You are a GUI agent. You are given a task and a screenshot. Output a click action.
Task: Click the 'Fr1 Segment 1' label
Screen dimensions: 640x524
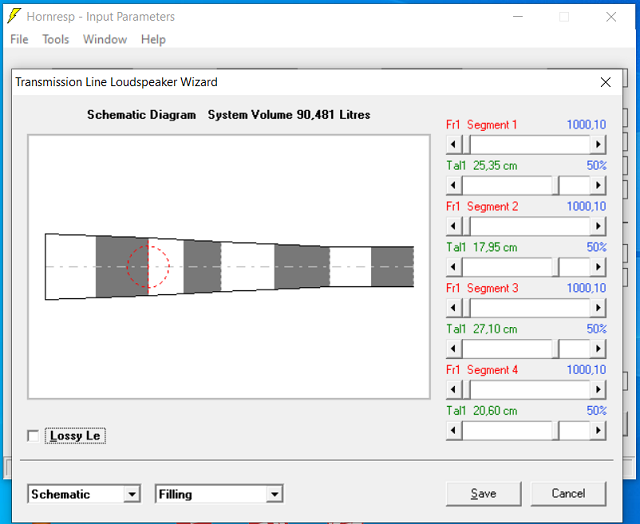pyautogui.click(x=482, y=125)
